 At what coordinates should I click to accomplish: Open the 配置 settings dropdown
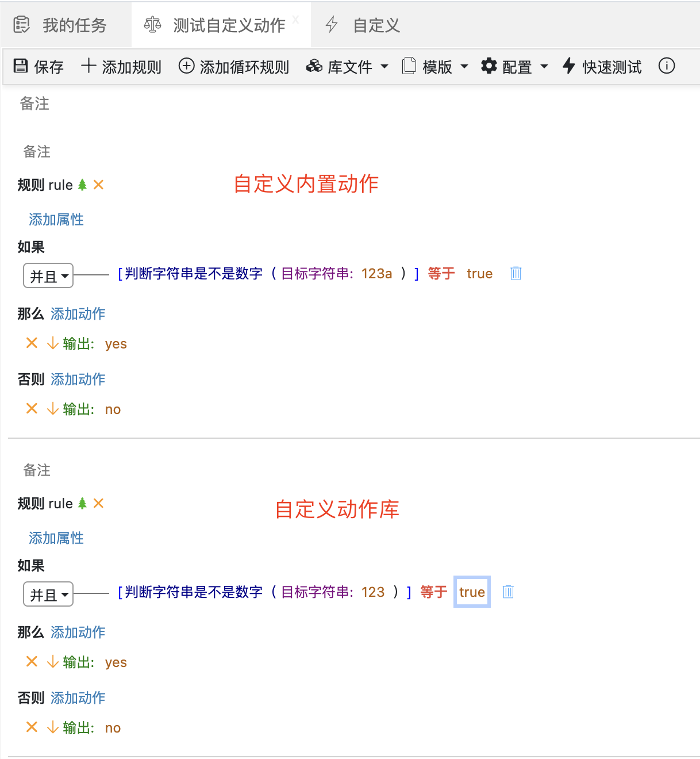pyautogui.click(x=514, y=67)
